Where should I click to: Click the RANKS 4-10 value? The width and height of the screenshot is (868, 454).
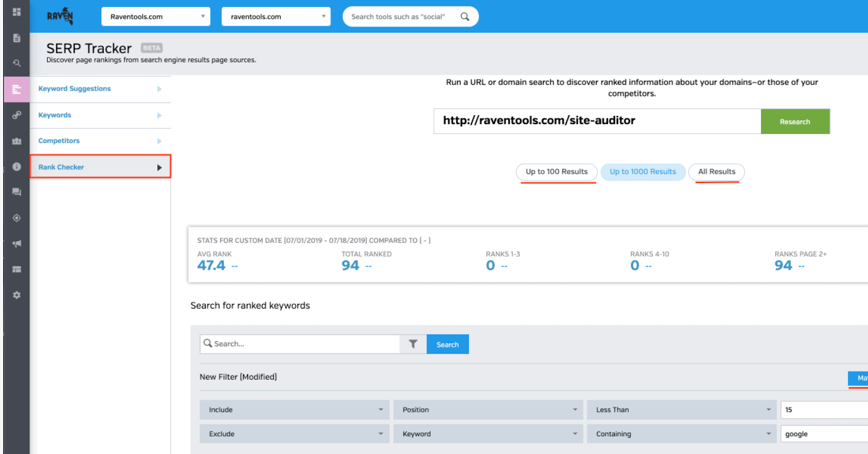[635, 266]
